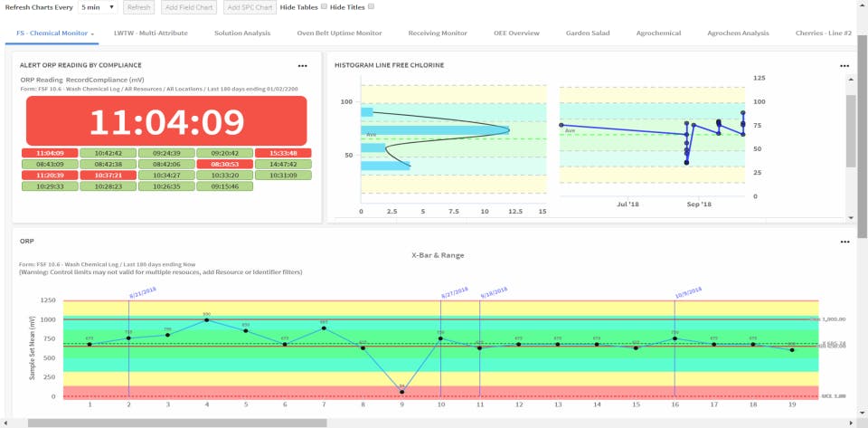Click the histogram panel scroll down arrow
The height and width of the screenshot is (428, 868).
851,218
